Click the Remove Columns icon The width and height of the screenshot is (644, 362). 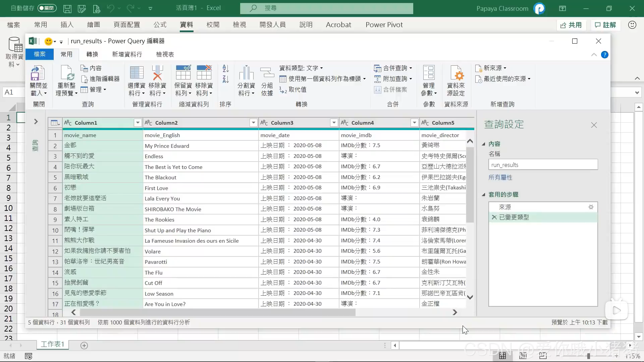(157, 73)
